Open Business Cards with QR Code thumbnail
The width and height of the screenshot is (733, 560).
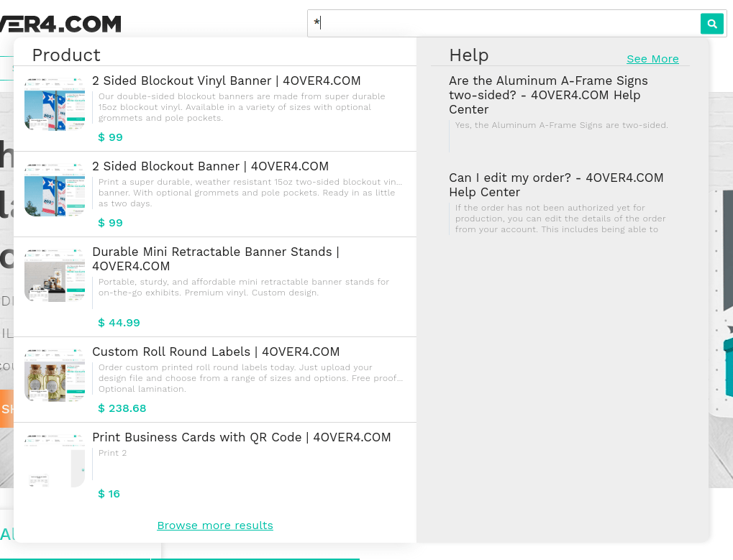(x=55, y=461)
